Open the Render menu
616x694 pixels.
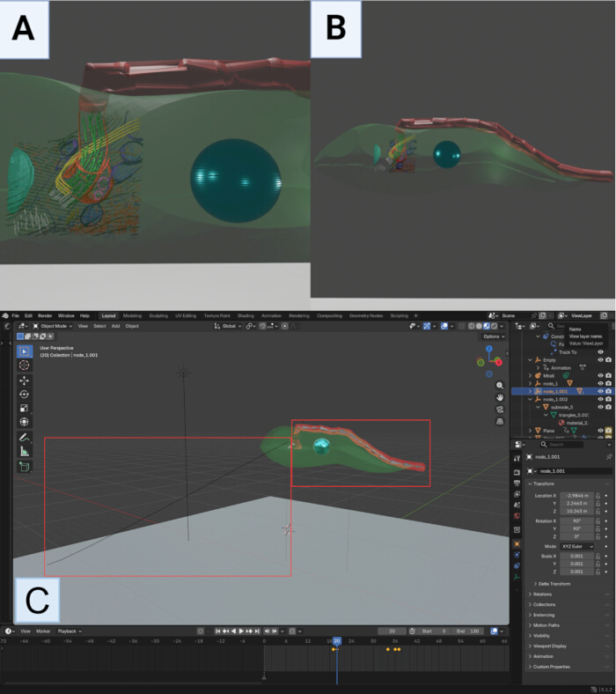[x=45, y=315]
